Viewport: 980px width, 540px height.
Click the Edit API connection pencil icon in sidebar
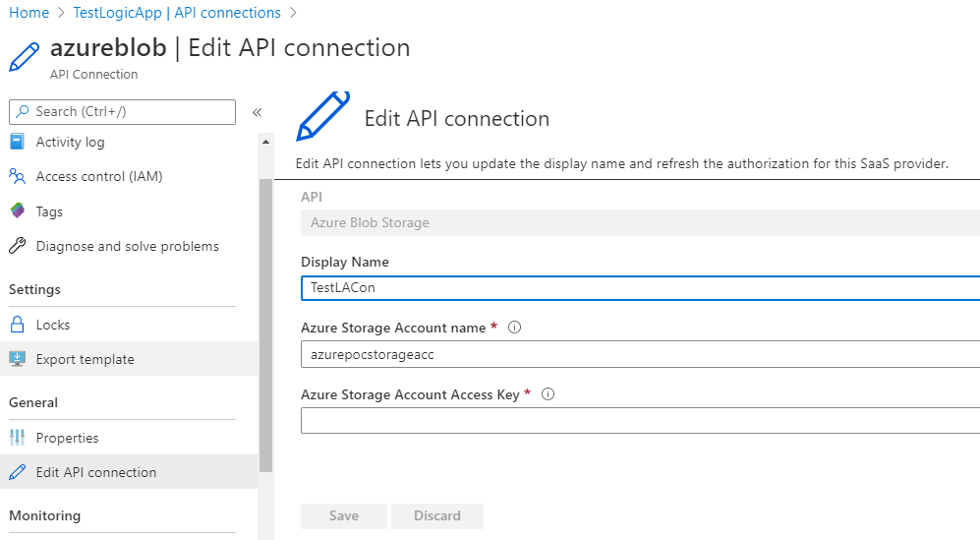18,472
